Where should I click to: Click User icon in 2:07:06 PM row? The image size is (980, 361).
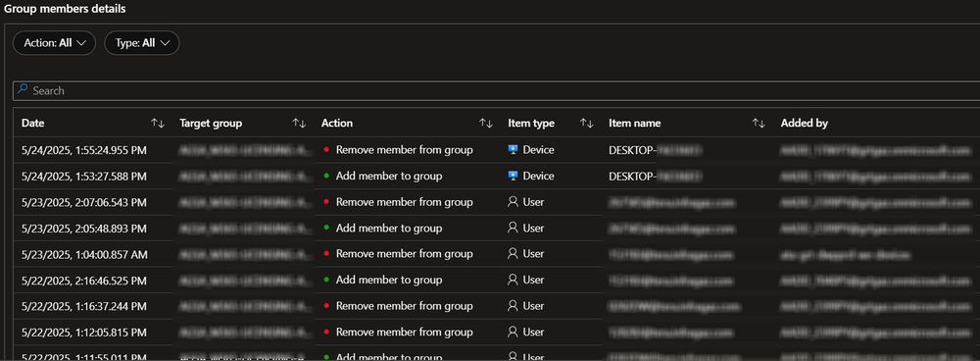point(514,202)
